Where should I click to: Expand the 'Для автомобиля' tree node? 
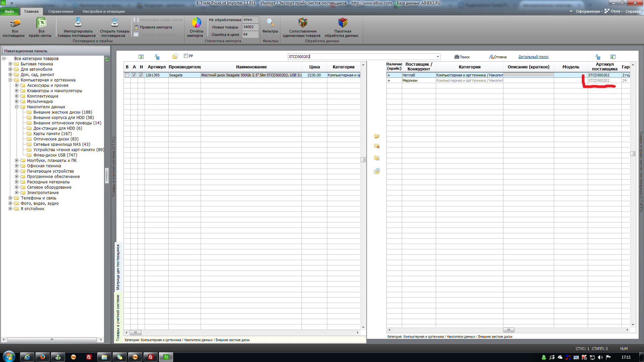click(x=10, y=69)
